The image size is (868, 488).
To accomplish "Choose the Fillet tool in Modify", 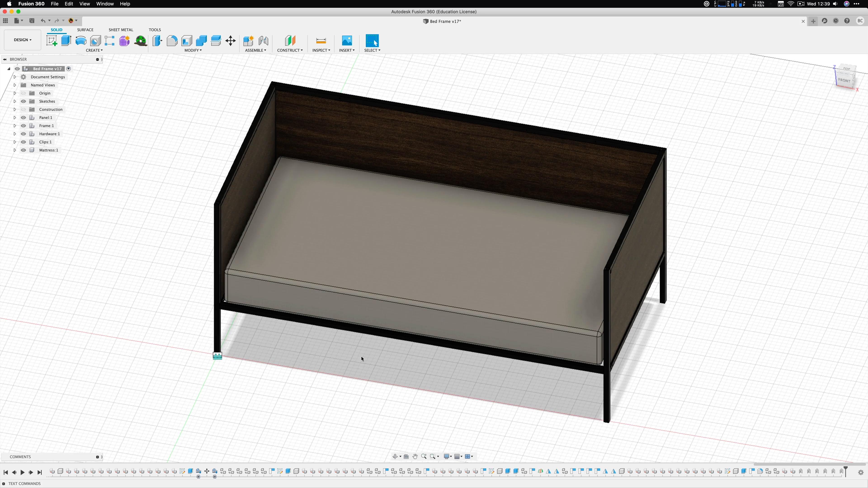I will click(x=172, y=41).
